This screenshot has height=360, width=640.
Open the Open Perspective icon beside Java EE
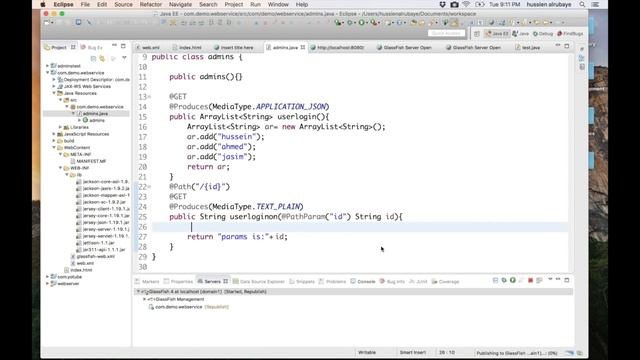(477, 34)
